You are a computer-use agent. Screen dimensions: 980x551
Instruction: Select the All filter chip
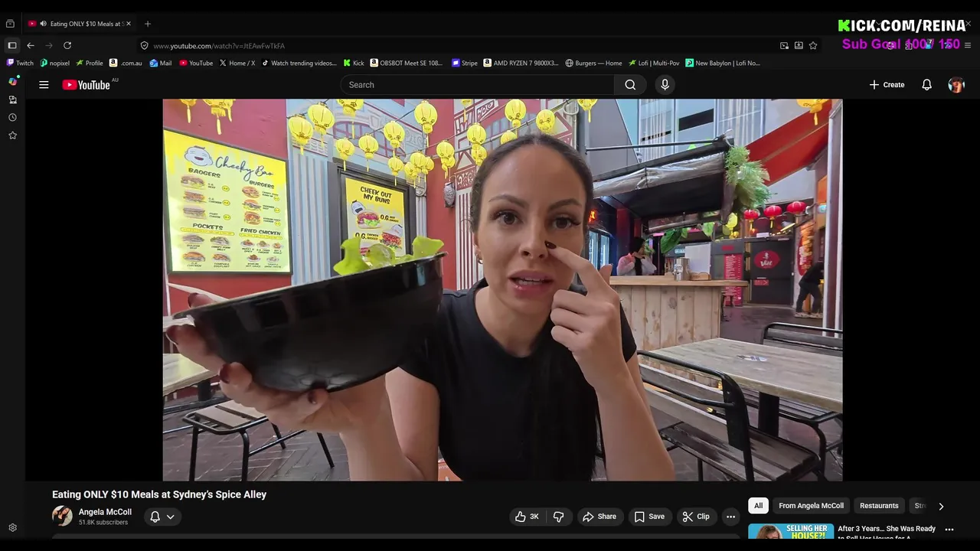pos(758,506)
